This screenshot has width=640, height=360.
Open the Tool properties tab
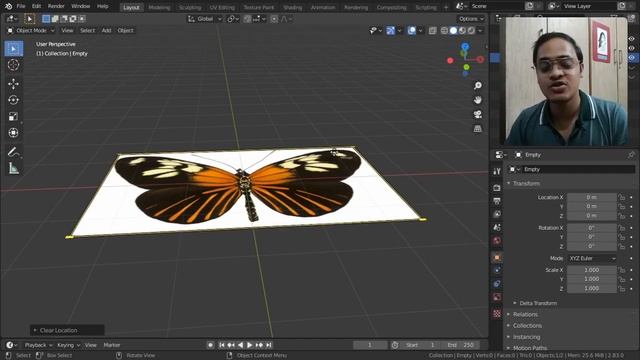(497, 171)
